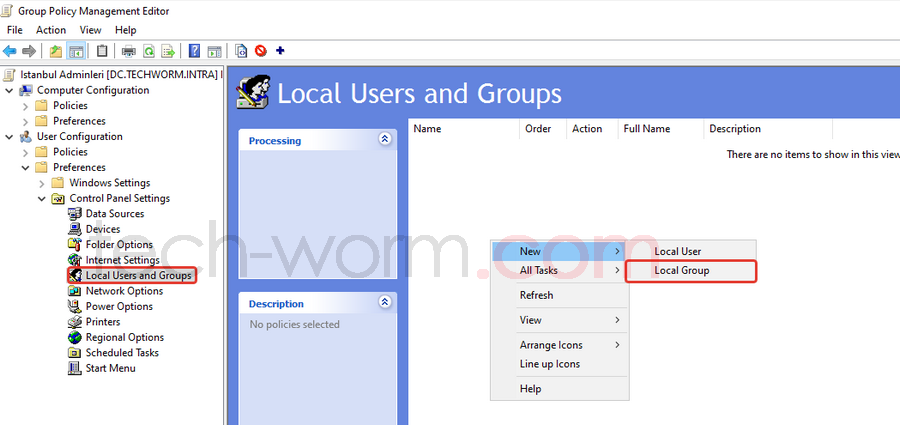Screen dimensions: 900x425
Task: Select Internet Settings in the tree
Action: coord(122,260)
